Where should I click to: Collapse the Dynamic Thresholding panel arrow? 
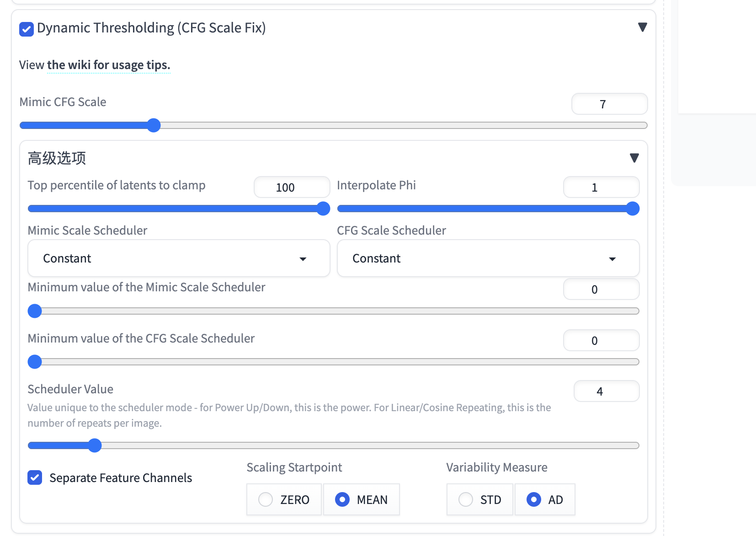642,27
